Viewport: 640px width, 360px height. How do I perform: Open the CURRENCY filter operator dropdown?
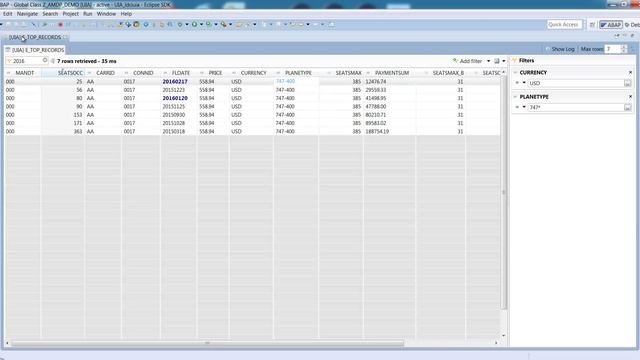coord(524,83)
